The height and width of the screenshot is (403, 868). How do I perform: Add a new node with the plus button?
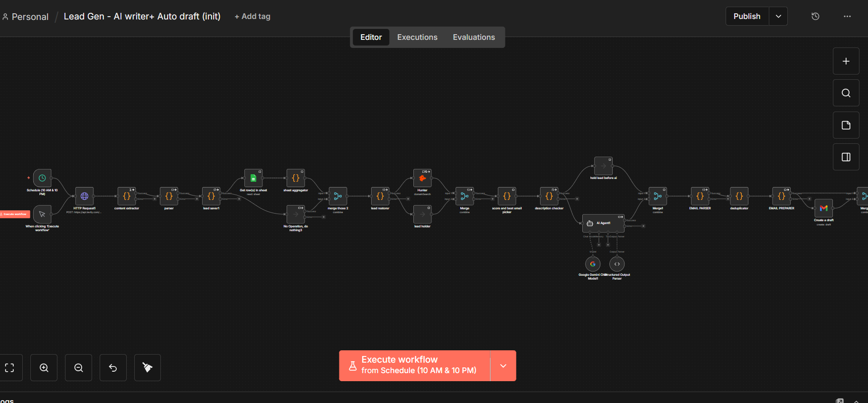tap(846, 61)
